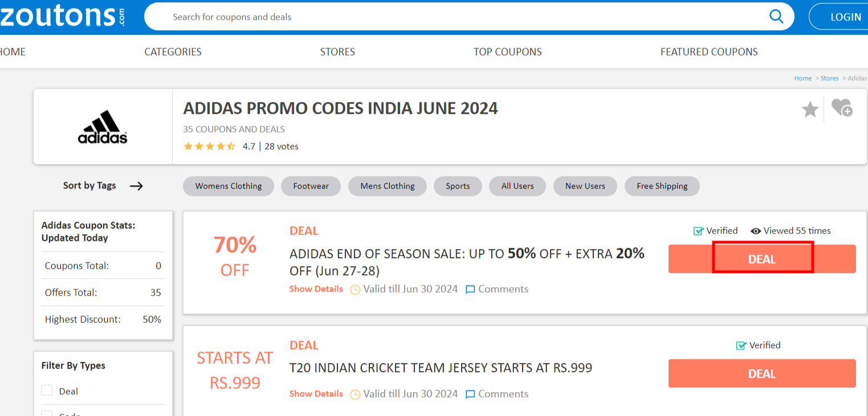Enable the Code filter checkbox
The width and height of the screenshot is (868, 416).
coord(46,413)
